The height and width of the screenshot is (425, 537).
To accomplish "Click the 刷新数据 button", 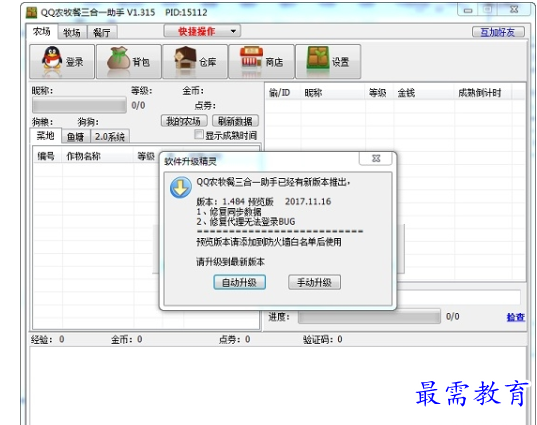I will point(235,121).
